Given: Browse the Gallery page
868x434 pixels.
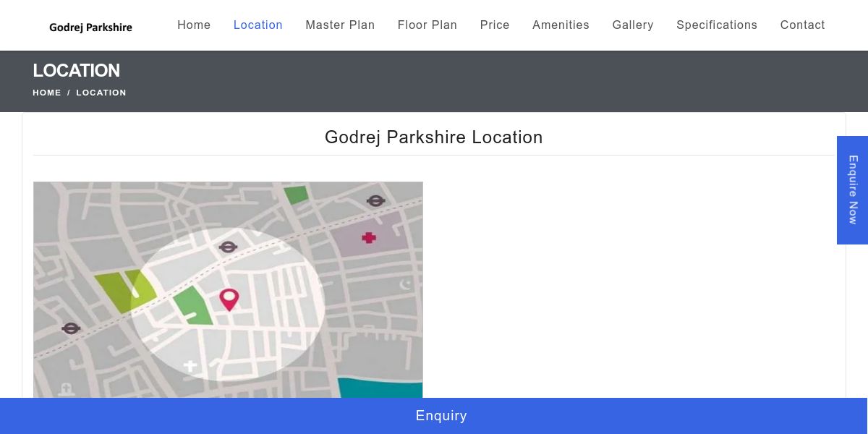Looking at the screenshot, I should coord(633,25).
